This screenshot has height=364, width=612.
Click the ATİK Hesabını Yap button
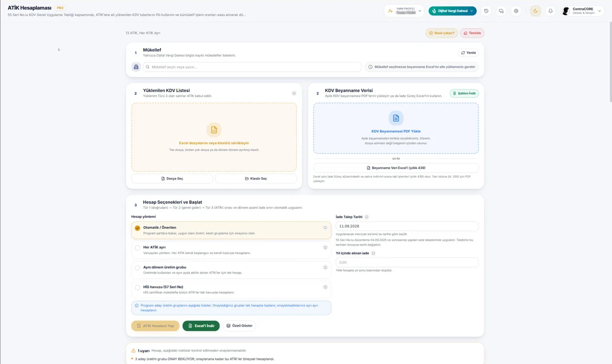click(x=155, y=326)
